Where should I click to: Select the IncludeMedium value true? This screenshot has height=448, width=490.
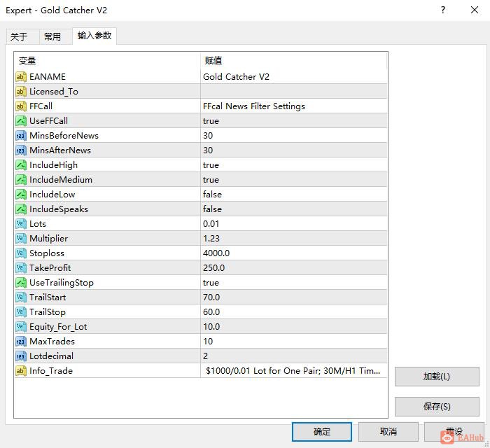[x=211, y=180]
